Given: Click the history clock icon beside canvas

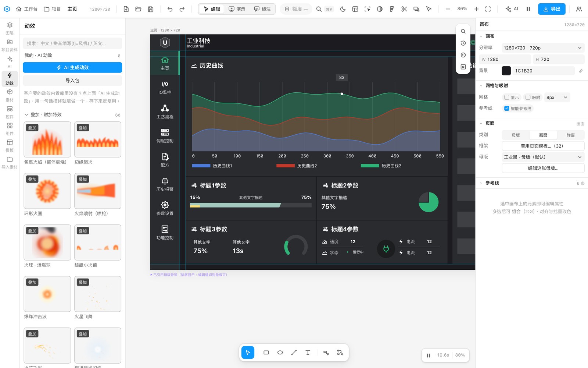Looking at the screenshot, I should [x=463, y=43].
